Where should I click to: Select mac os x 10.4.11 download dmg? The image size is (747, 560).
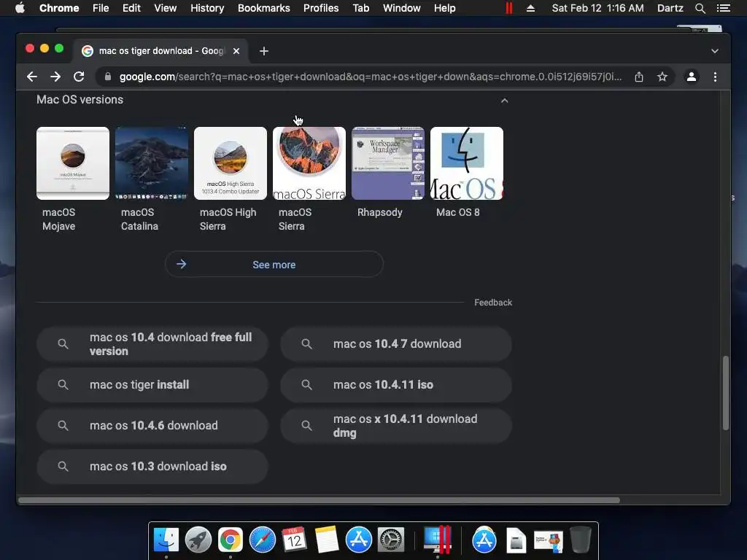(x=396, y=426)
